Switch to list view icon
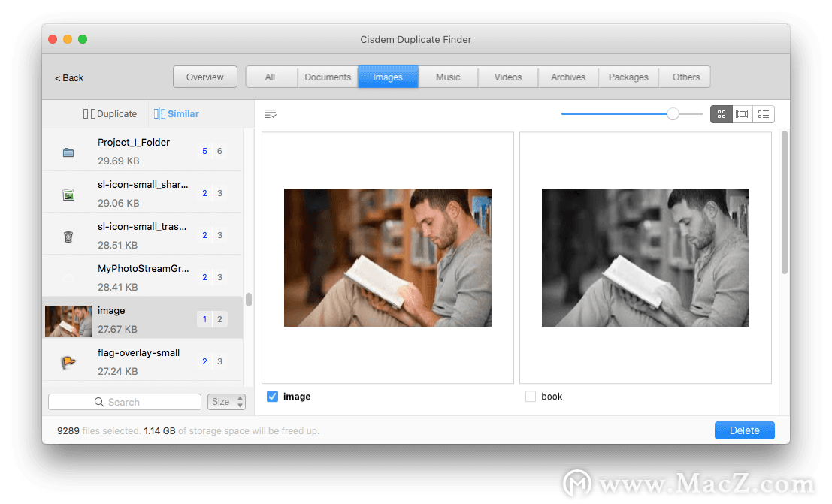The image size is (832, 504). (764, 114)
